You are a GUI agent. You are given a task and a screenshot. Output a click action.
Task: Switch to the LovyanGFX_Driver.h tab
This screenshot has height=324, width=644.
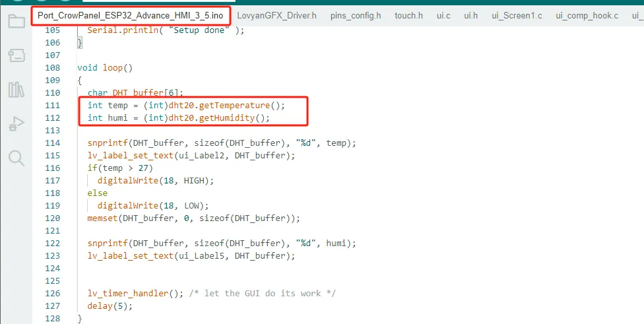coord(278,15)
